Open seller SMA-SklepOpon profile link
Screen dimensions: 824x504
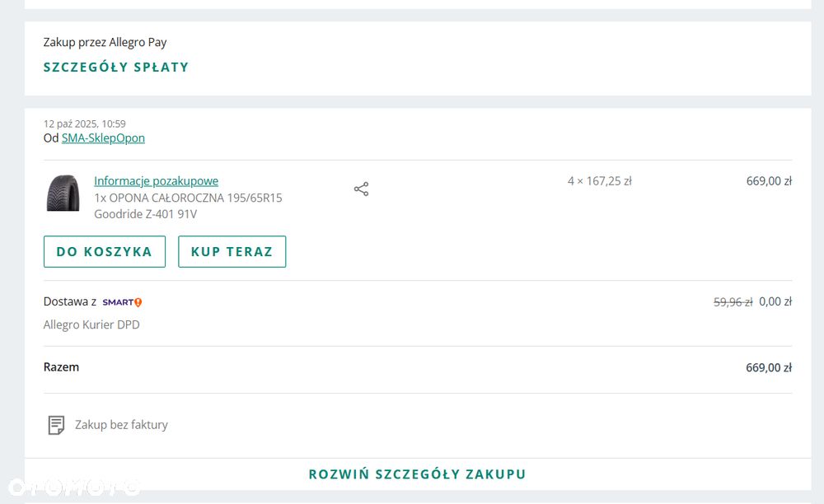point(103,138)
